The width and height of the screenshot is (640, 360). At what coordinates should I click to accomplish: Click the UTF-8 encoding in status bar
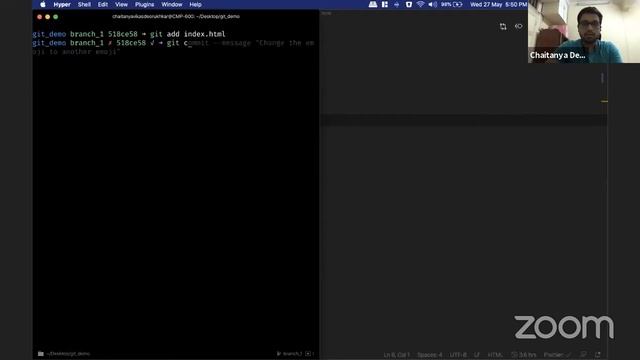point(458,355)
